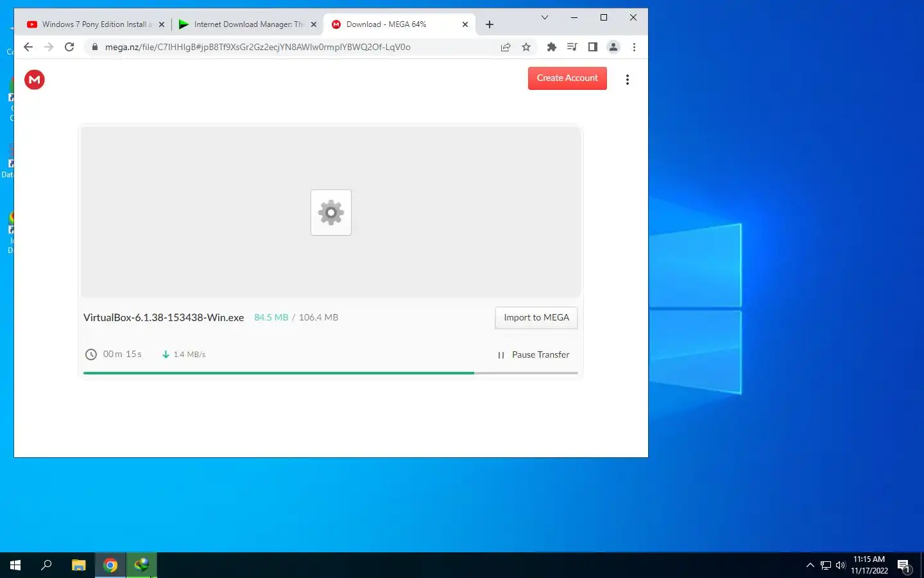Open the notification center icon
Viewport: 924px width, 578px height.
[x=904, y=566]
